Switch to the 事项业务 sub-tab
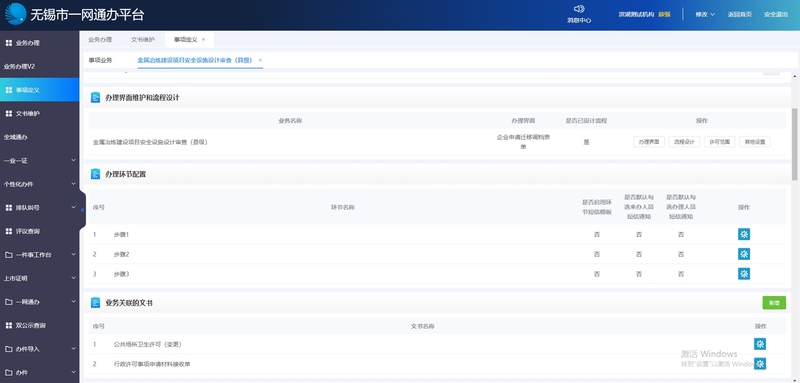 pyautogui.click(x=100, y=60)
